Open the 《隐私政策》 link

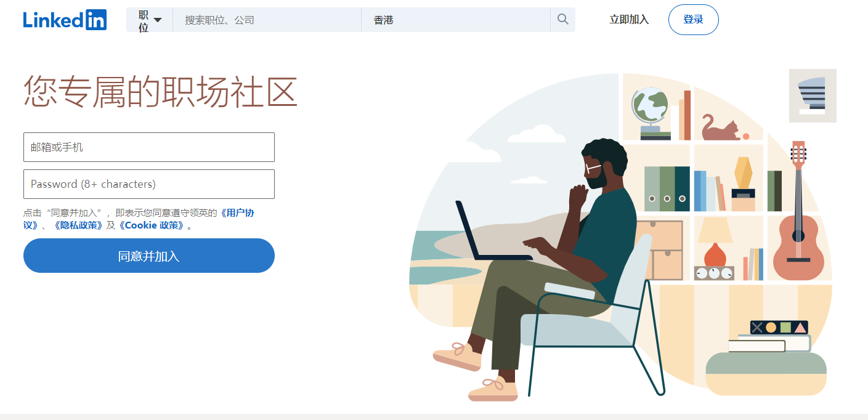(x=78, y=225)
